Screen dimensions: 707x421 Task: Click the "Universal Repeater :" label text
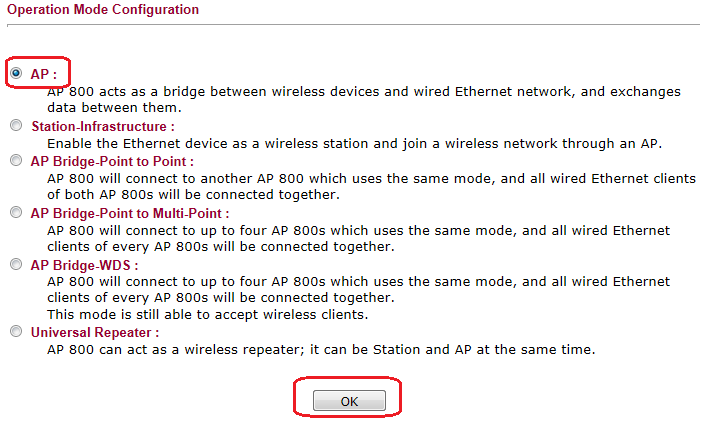point(95,332)
